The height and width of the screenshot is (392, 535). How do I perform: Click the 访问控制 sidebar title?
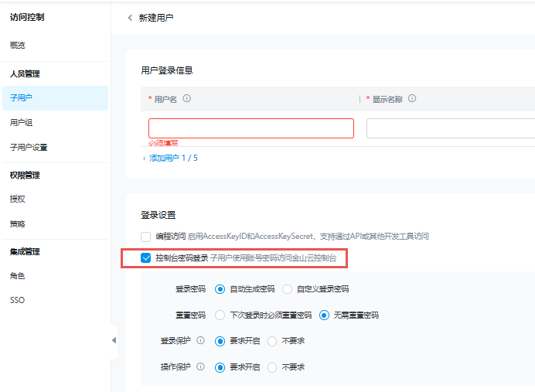[27, 17]
